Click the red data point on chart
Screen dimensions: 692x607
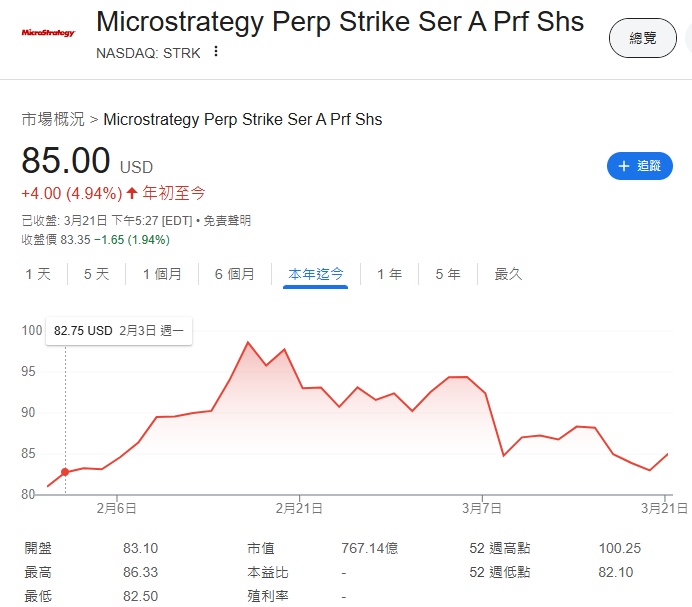coord(65,472)
